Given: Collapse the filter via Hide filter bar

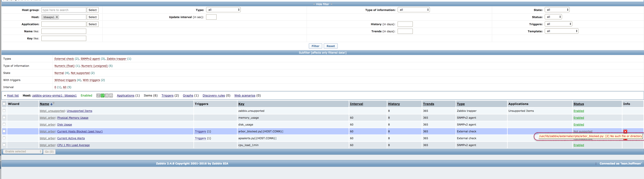Looking at the screenshot, I should pos(322,4).
